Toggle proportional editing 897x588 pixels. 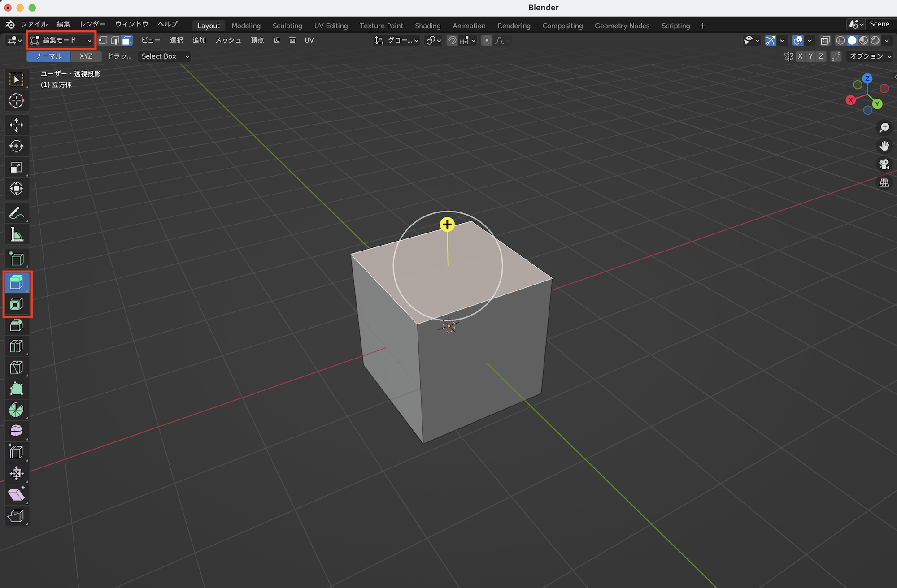tap(487, 40)
